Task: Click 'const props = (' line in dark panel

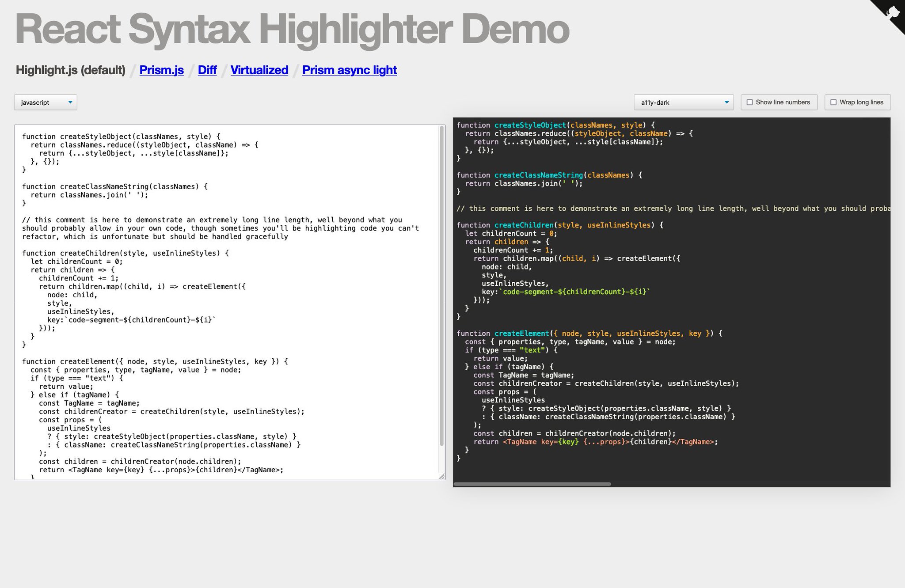Action: [505, 392]
